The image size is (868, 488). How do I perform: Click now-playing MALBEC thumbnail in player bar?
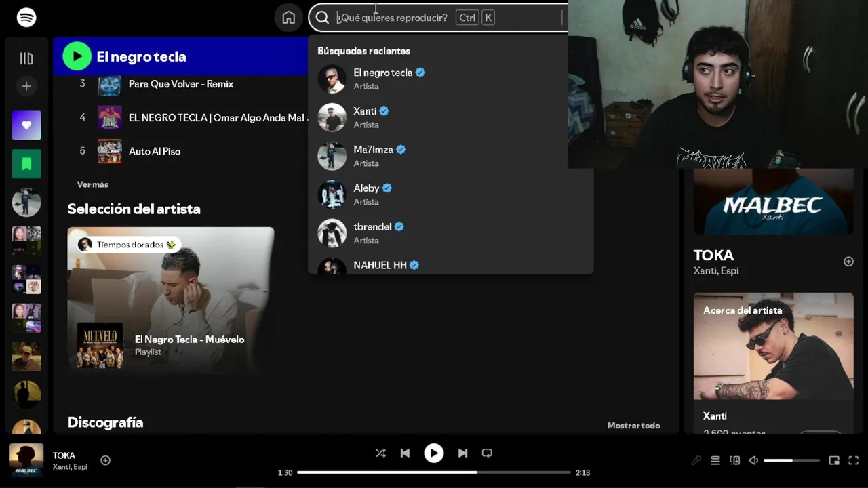point(26,460)
